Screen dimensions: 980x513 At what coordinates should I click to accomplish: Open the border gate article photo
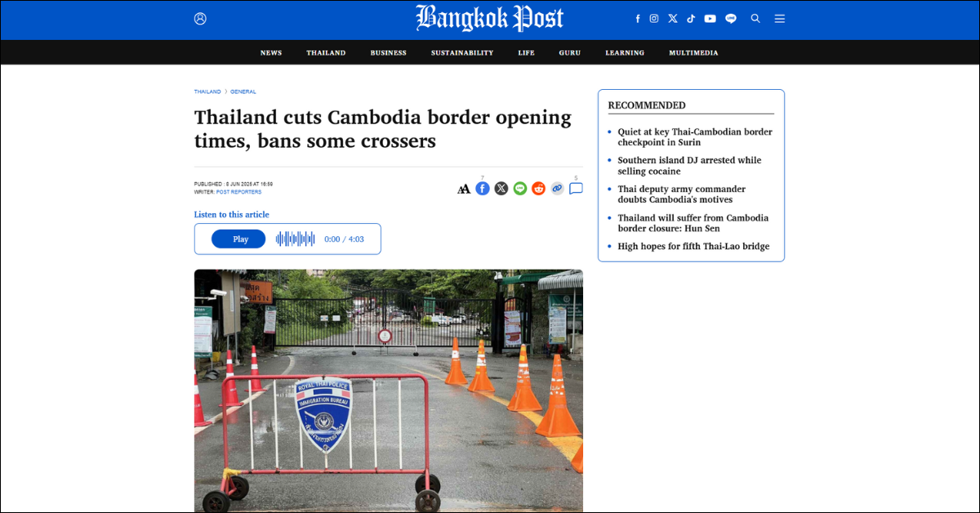[389, 390]
